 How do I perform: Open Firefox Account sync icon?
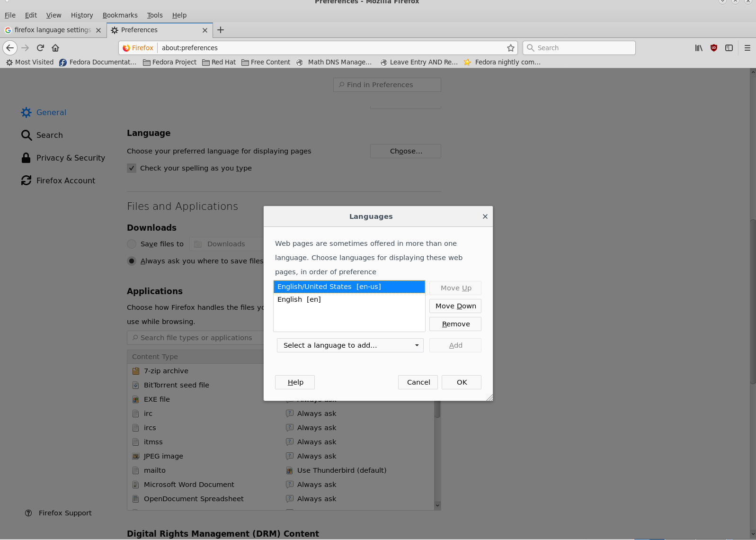[27, 180]
